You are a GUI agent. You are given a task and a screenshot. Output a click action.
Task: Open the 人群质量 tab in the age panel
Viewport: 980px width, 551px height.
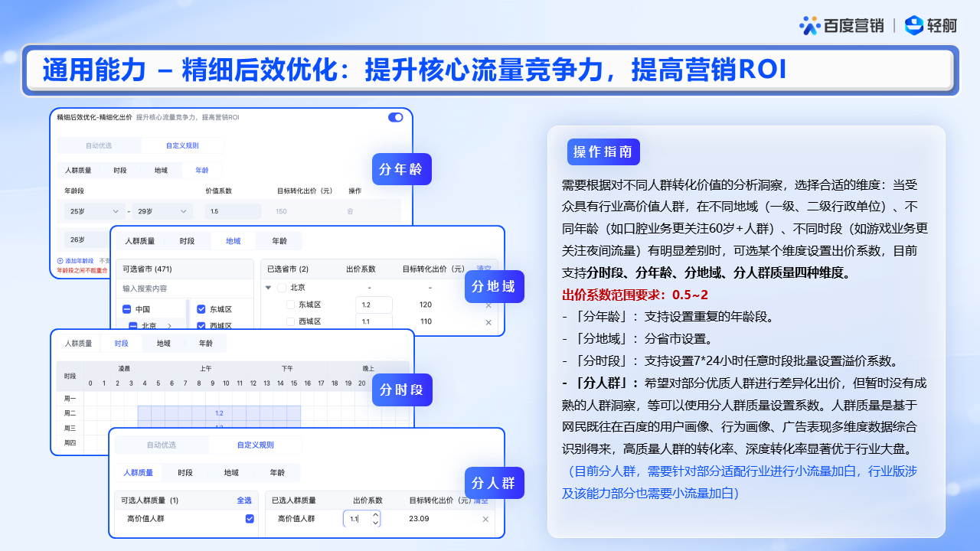pyautogui.click(x=78, y=170)
